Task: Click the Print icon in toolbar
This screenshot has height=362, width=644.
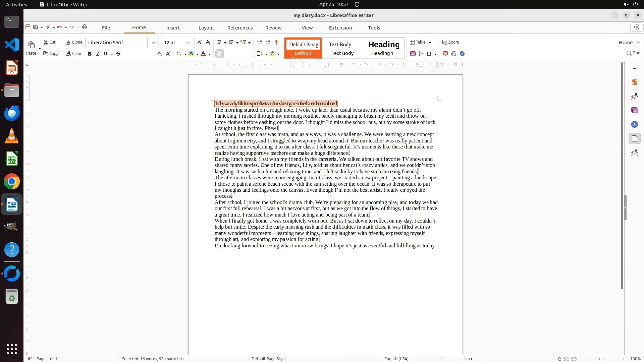Action: pos(85,27)
